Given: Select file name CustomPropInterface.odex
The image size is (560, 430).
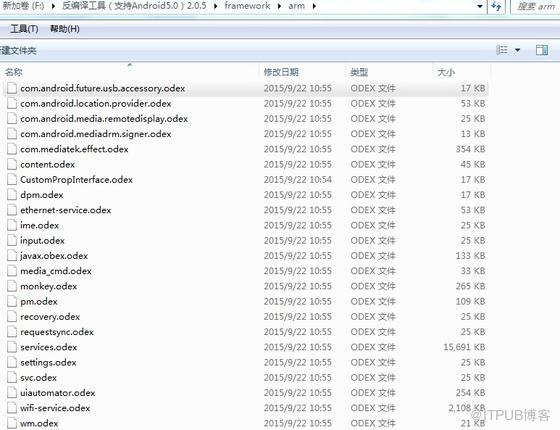Looking at the screenshot, I should click(76, 180).
